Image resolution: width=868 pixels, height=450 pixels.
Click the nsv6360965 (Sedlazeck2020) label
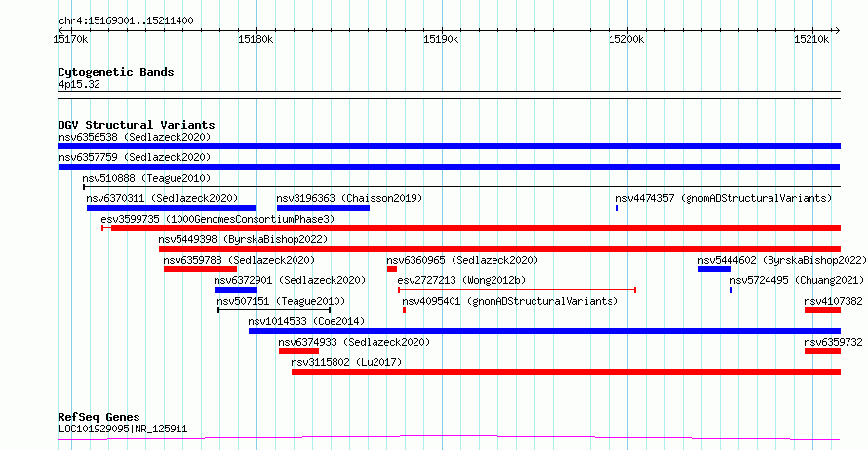click(462, 260)
